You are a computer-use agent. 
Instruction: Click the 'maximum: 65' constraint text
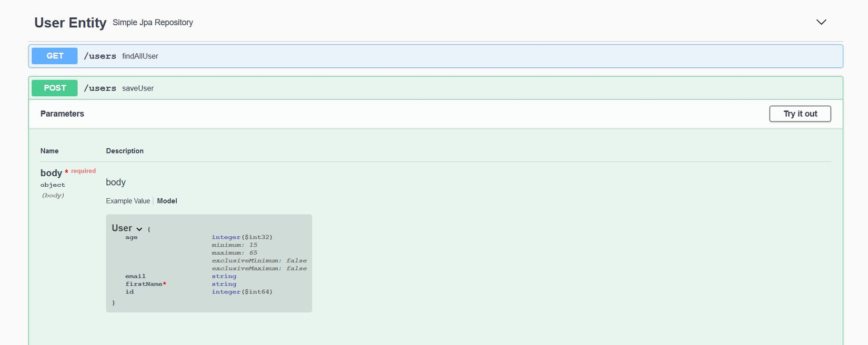[x=235, y=253]
